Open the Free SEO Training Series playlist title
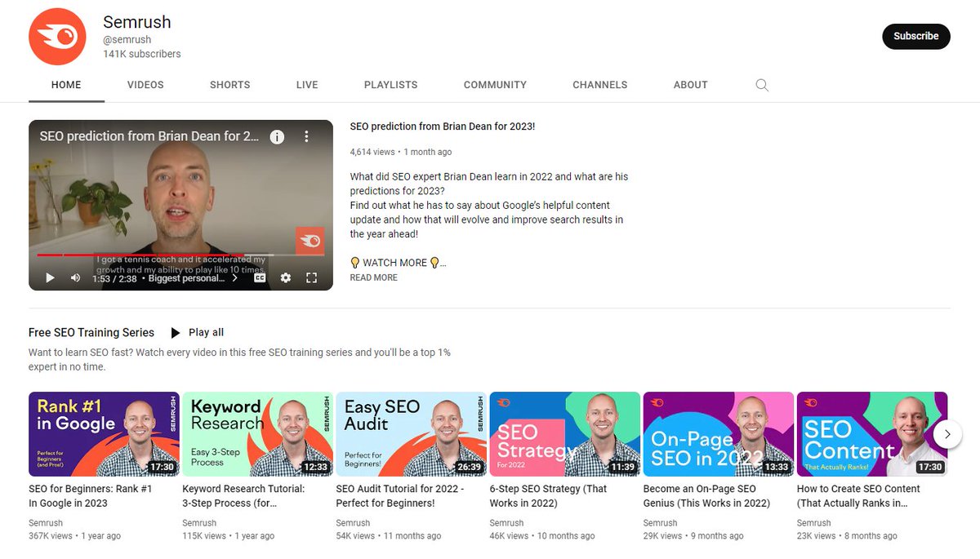980x559 pixels. coord(91,332)
